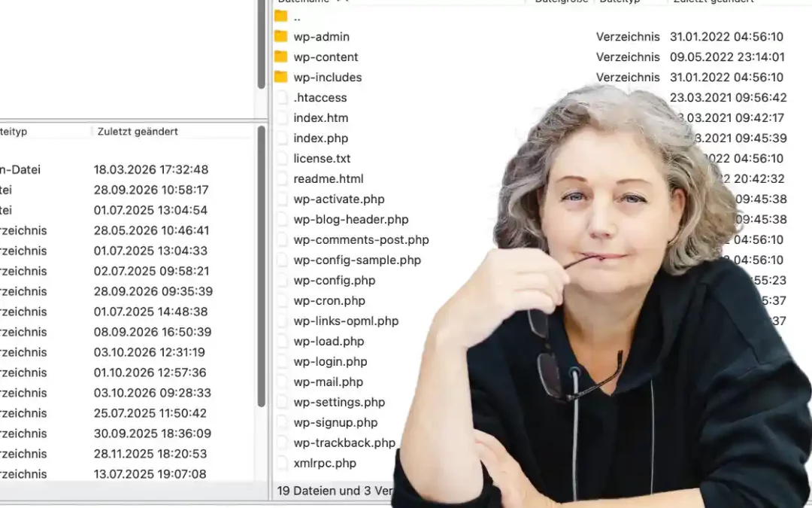Select the wp-config.php file
This screenshot has width=812, height=508.
334,281
